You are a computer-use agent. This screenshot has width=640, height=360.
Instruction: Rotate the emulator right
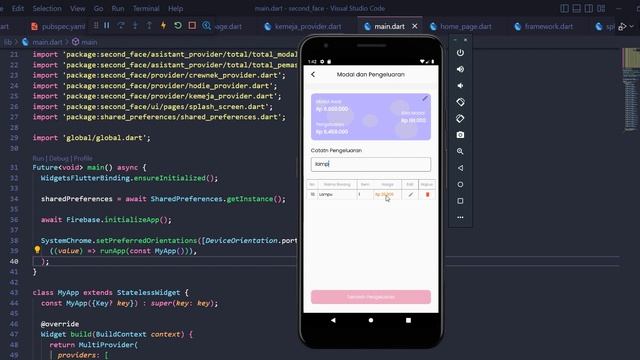(460, 118)
